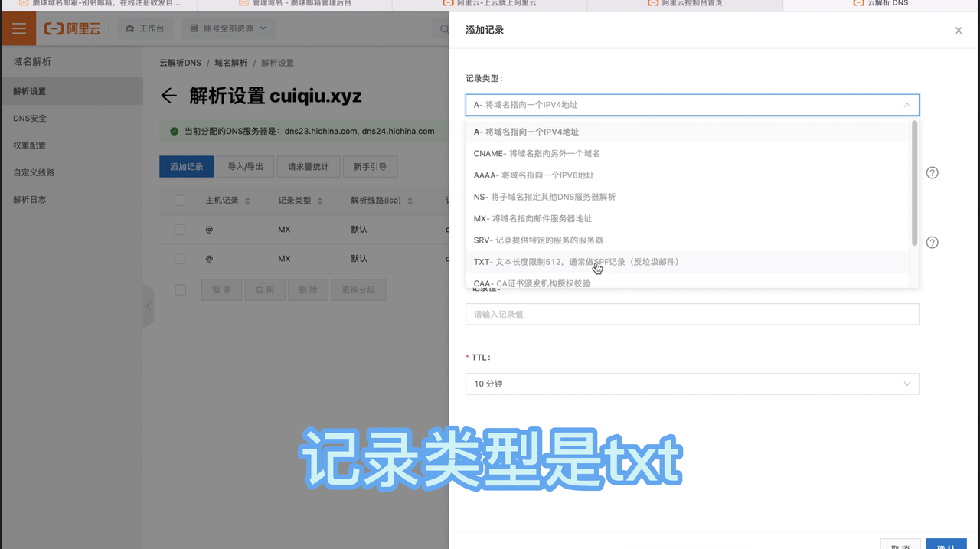The height and width of the screenshot is (549, 980).
Task: Click the record type list scrollbar
Action: [914, 184]
